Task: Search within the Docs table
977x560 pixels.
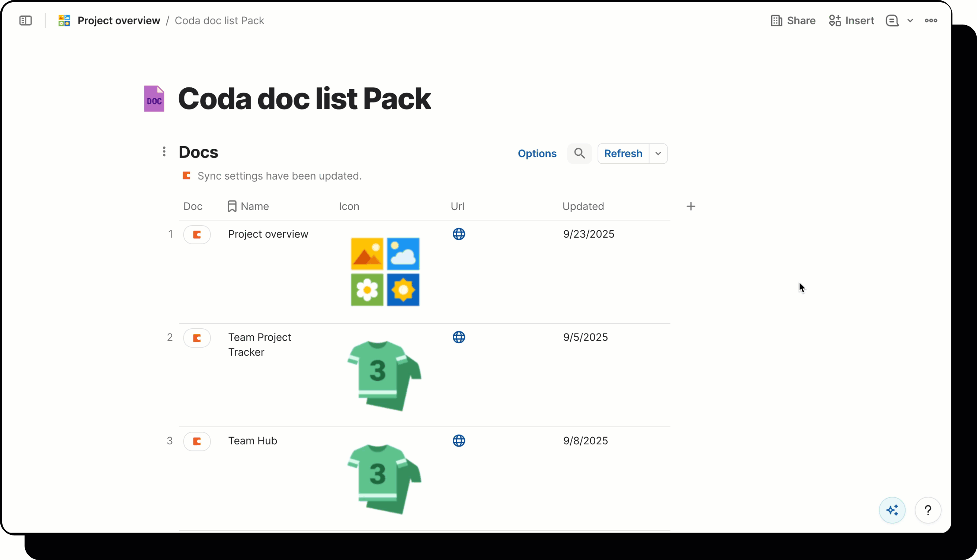Action: coord(579,153)
